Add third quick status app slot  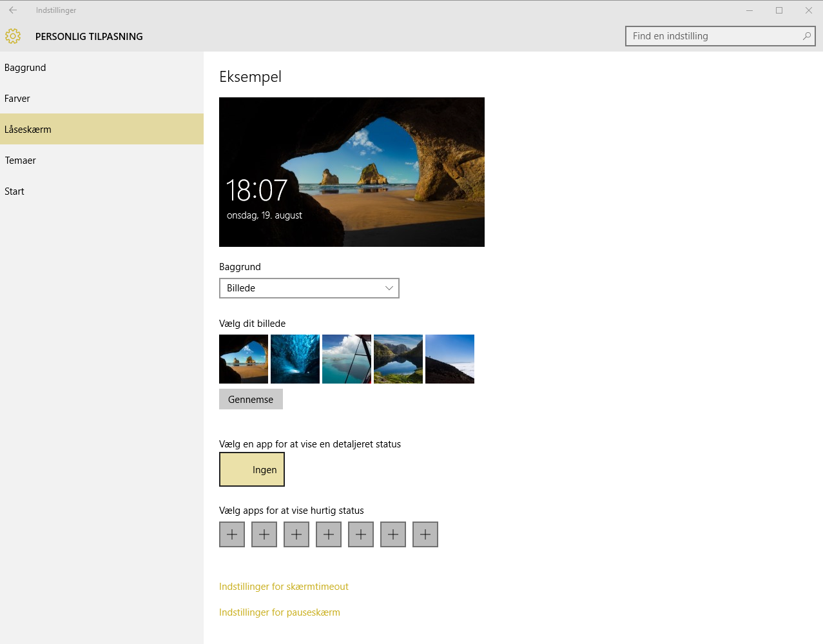[x=296, y=534]
